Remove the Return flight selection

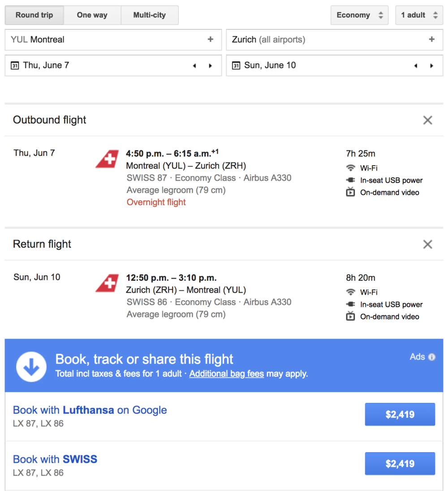[427, 244]
